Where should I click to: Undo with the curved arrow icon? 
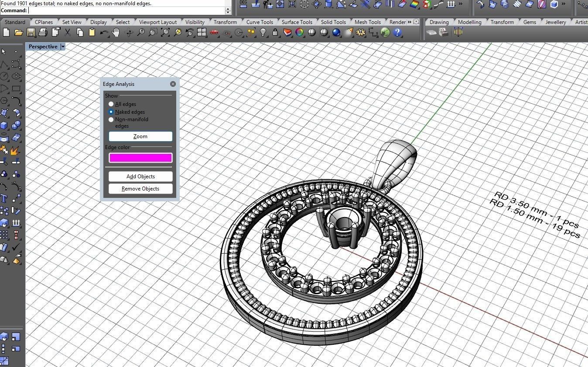tap(104, 32)
